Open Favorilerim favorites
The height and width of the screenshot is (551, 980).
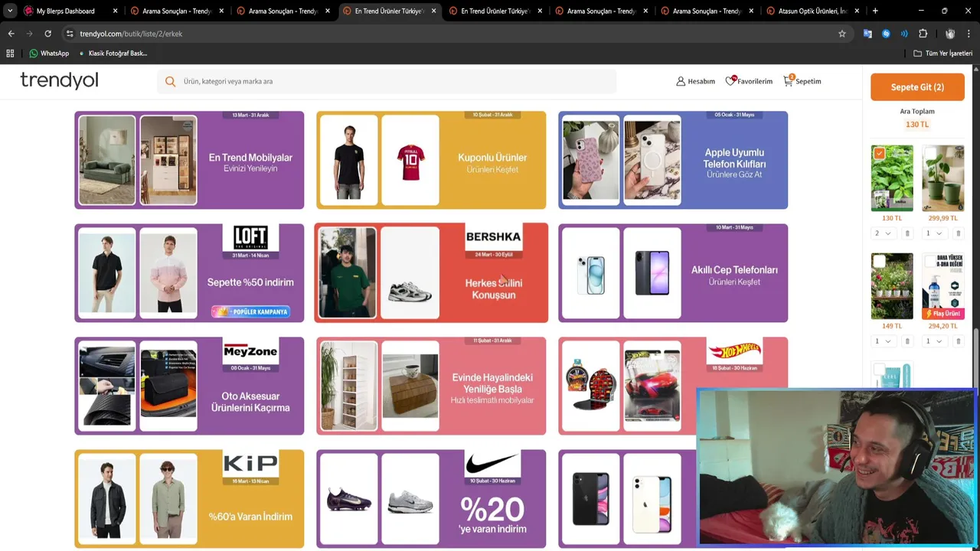[x=749, y=81]
